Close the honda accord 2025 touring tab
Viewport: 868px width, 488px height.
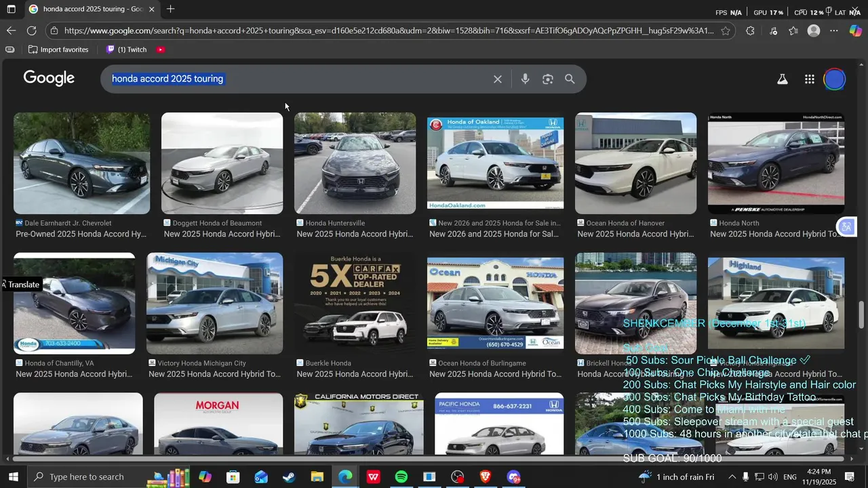coord(151,9)
